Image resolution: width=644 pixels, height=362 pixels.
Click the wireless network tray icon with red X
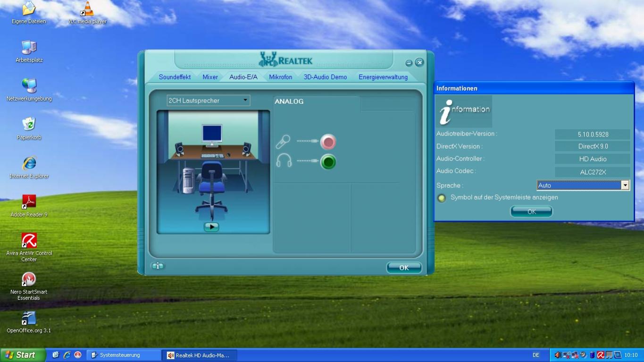[566, 355]
